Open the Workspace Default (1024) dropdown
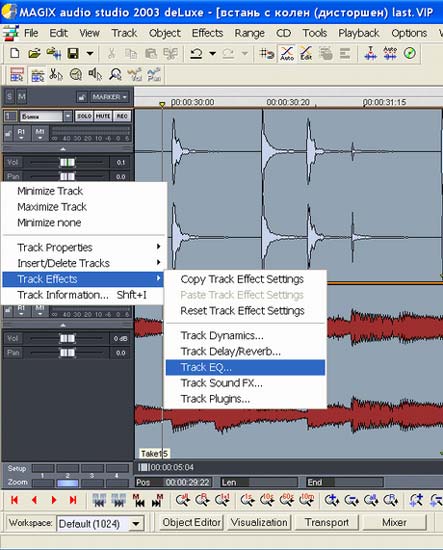 [x=136, y=524]
